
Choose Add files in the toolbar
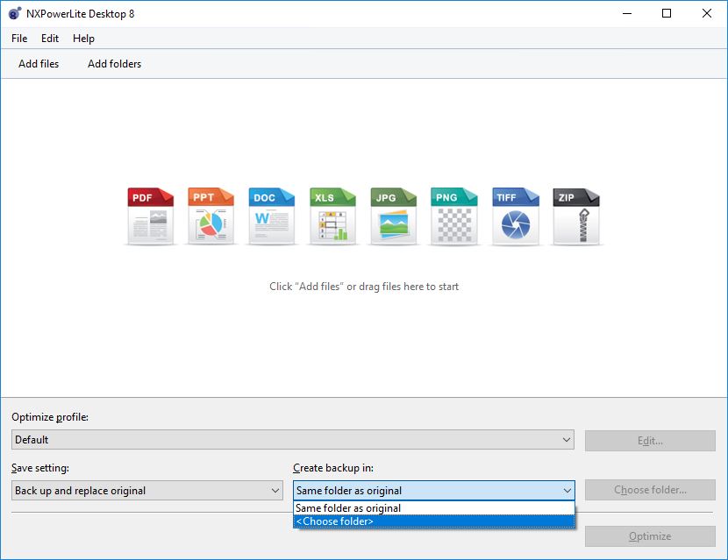(39, 64)
